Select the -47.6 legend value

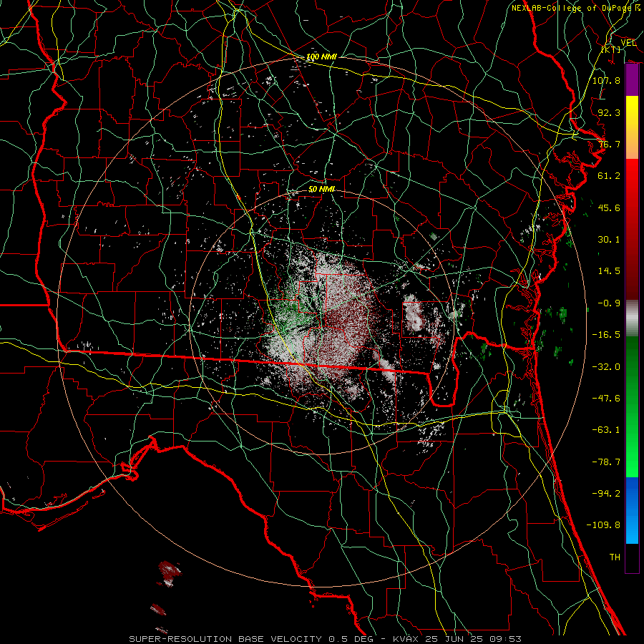click(x=606, y=399)
